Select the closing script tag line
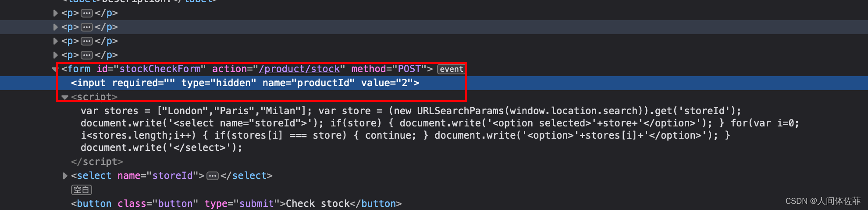 pyautogui.click(x=97, y=162)
